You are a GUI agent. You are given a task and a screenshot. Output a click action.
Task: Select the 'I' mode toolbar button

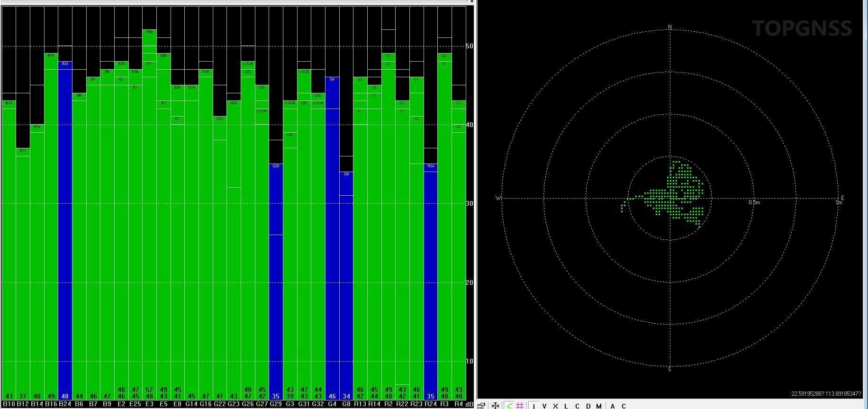pyautogui.click(x=534, y=406)
